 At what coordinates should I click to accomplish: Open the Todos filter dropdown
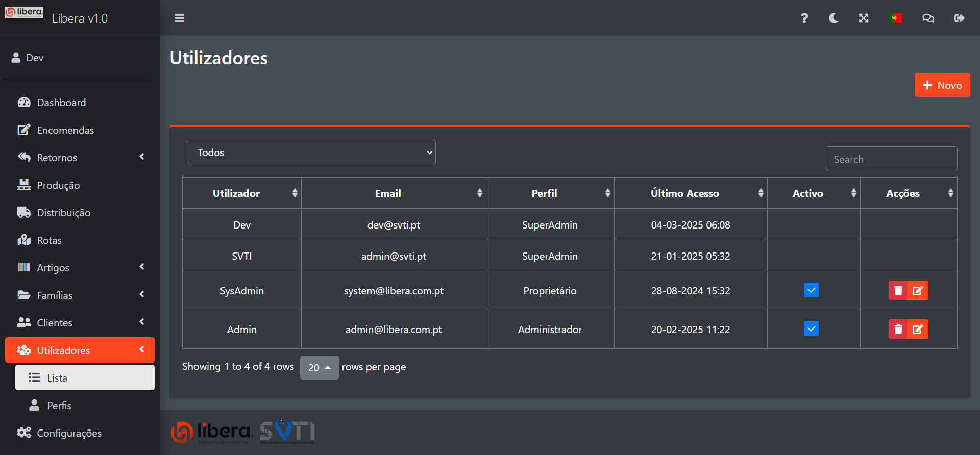311,153
